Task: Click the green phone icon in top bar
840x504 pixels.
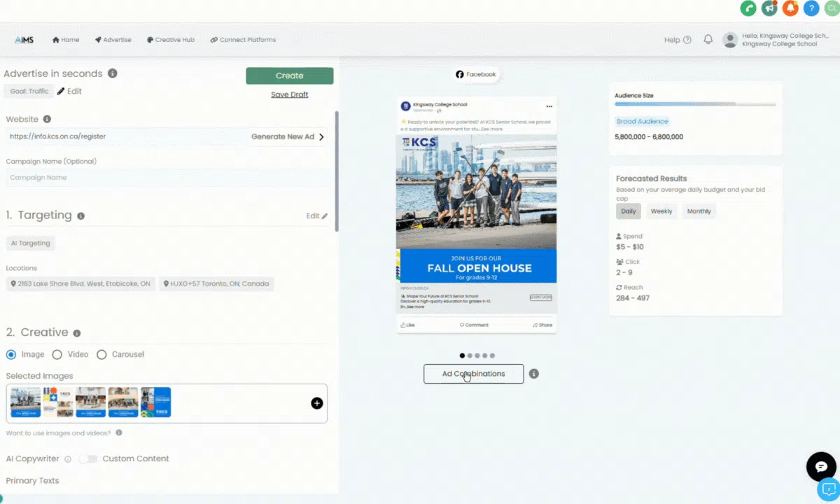Action: click(748, 8)
